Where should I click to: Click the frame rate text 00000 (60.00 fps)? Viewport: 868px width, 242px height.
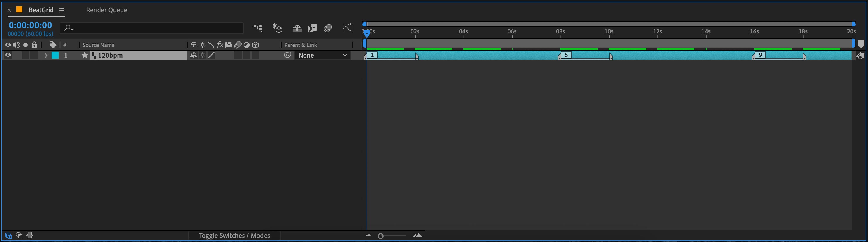coord(30,34)
